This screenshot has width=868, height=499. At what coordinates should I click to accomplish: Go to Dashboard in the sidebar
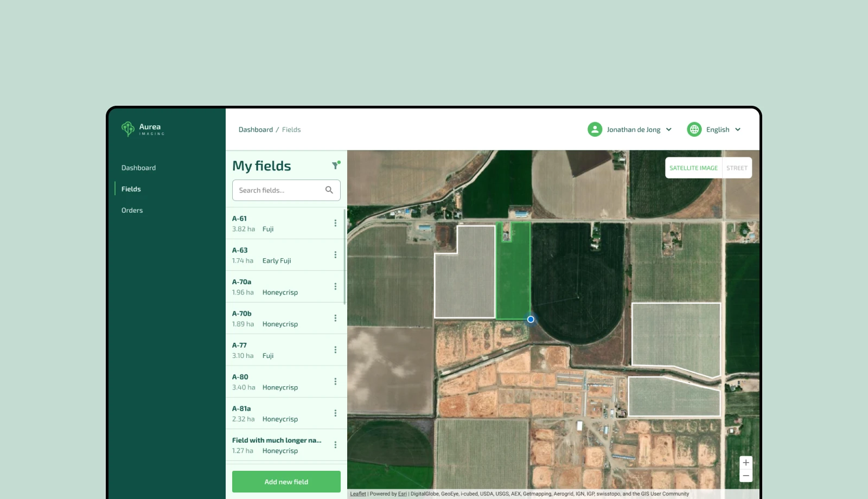click(138, 168)
